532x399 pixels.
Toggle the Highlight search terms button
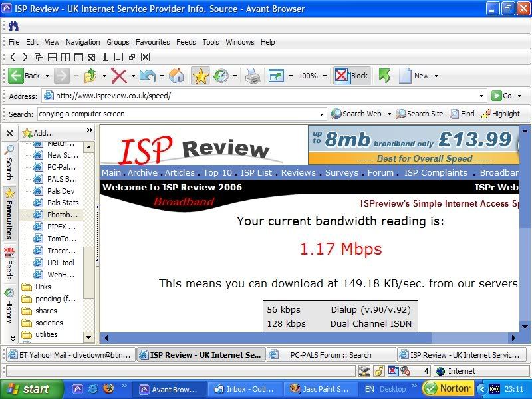(501, 114)
